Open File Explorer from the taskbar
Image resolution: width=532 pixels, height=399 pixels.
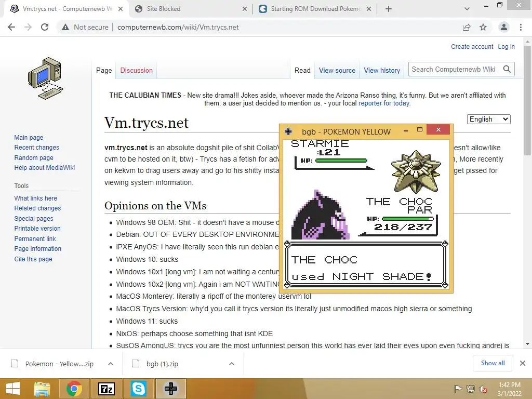click(42, 389)
